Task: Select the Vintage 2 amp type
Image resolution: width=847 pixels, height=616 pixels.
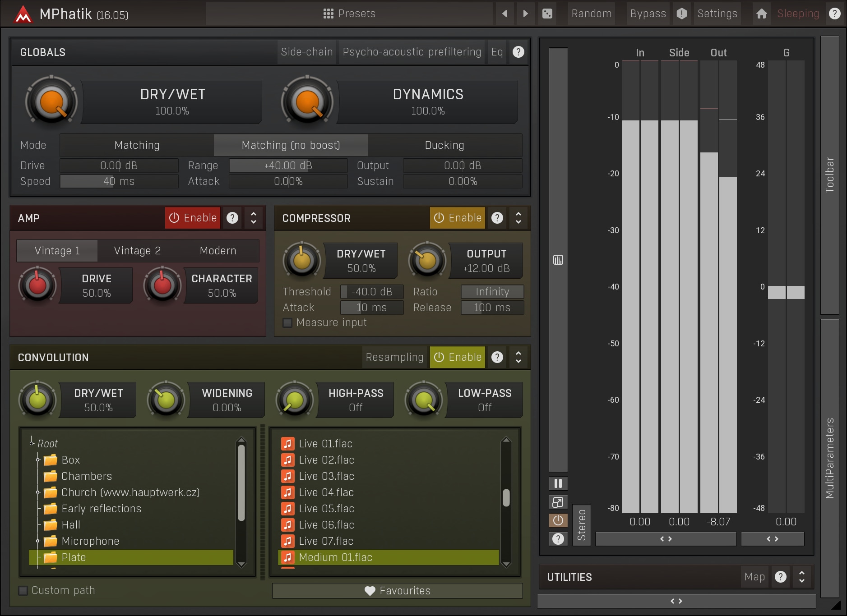Action: tap(137, 251)
